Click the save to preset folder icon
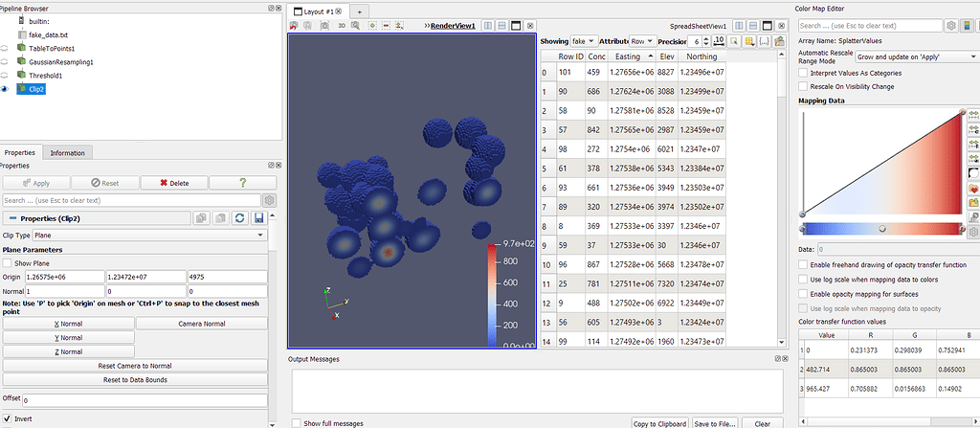This screenshot has width=980, height=428. pyautogui.click(x=973, y=203)
